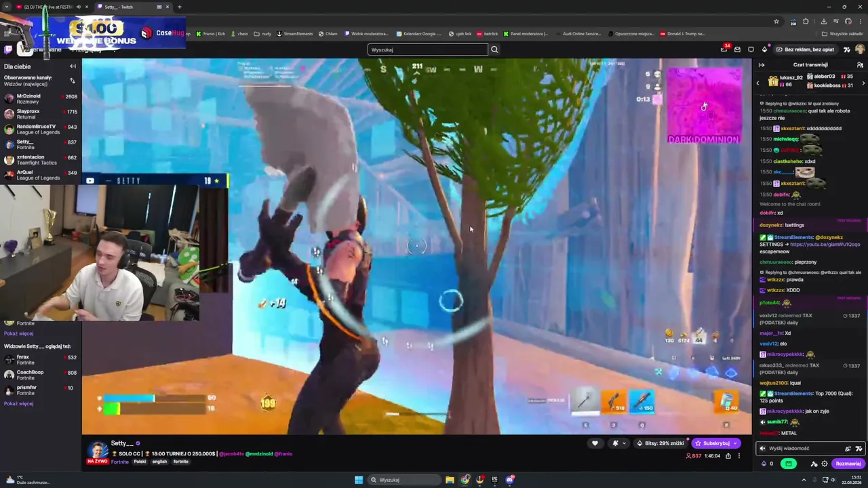Open the chat moderator sword icon
This screenshot has height=488, width=868.
click(814, 464)
